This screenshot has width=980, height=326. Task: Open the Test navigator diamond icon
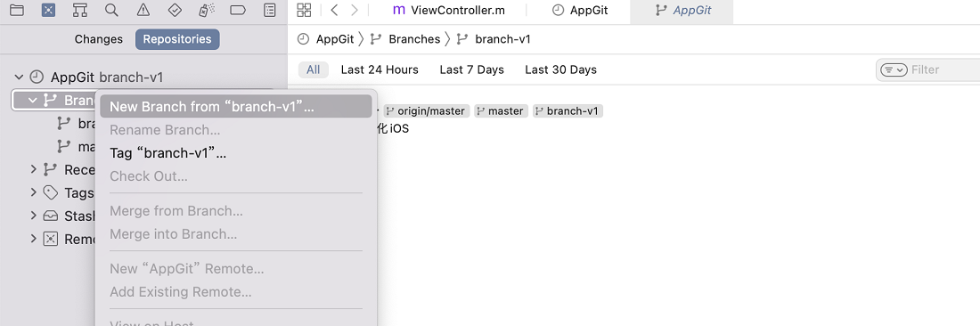coord(175,10)
